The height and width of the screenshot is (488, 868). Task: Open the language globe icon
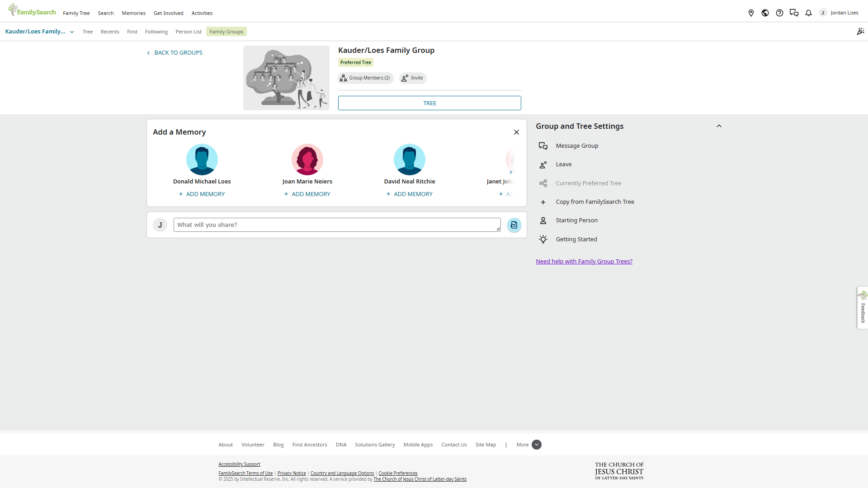pos(765,13)
